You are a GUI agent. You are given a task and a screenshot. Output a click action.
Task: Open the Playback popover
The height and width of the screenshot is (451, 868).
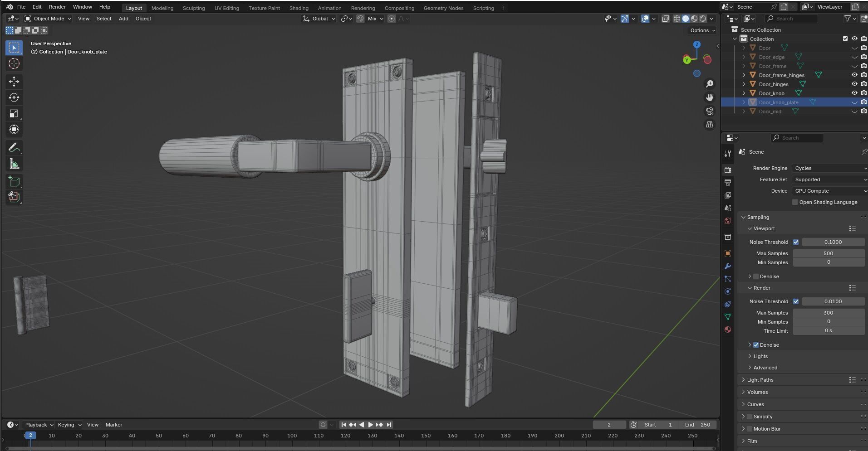click(39, 425)
